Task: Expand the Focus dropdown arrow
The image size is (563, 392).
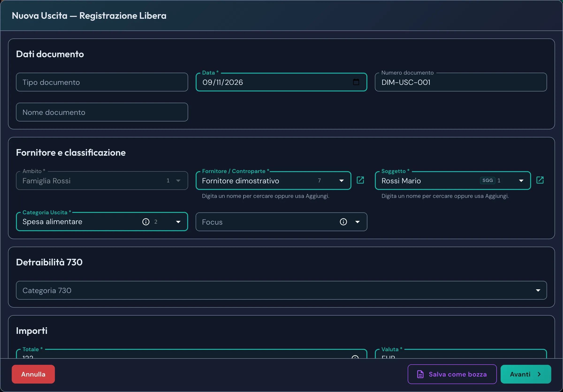Action: click(x=358, y=222)
